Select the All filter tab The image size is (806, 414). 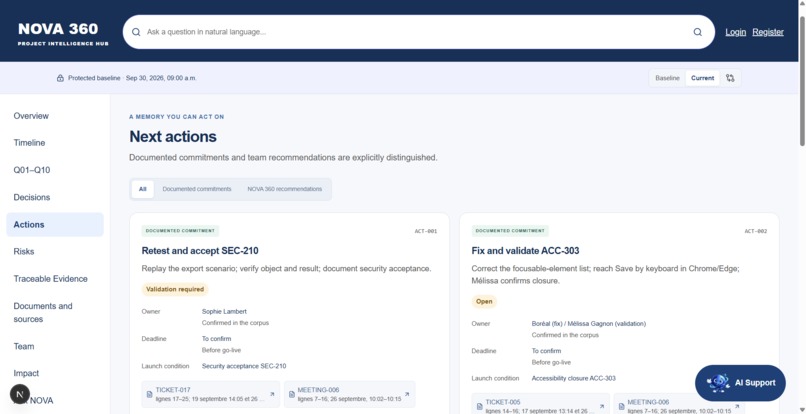142,189
